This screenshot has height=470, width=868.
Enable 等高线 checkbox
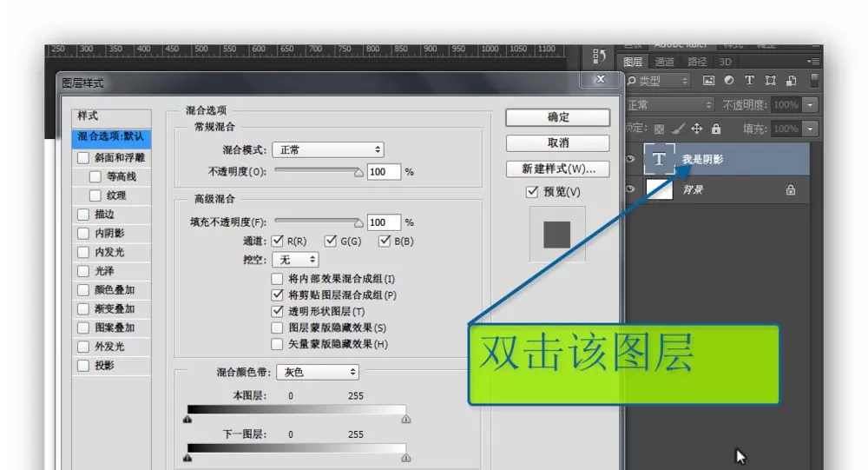coord(95,177)
